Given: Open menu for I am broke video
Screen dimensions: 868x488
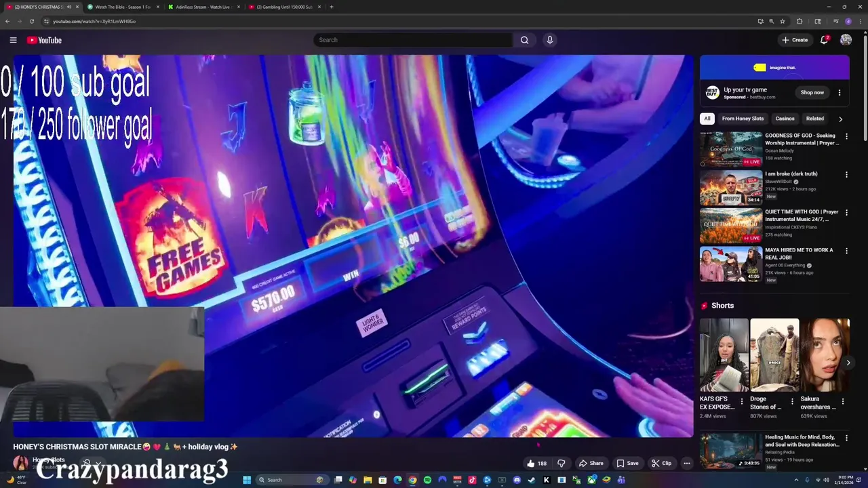Looking at the screenshot, I should (x=846, y=174).
